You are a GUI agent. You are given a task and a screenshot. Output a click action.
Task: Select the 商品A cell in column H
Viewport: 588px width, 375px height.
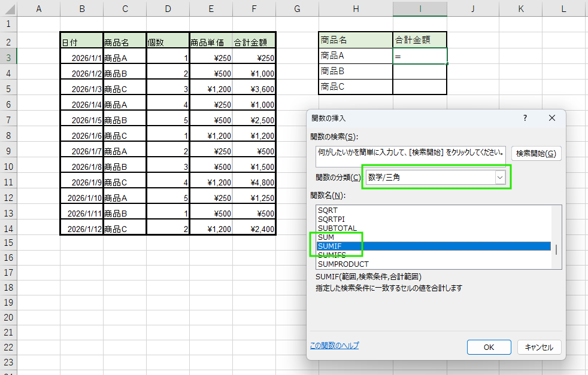click(x=355, y=56)
